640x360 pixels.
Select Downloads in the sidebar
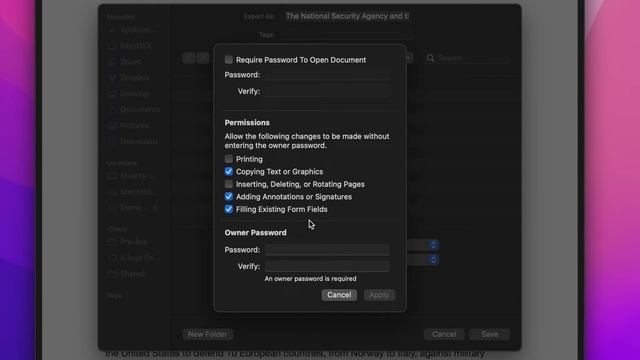coord(133,141)
